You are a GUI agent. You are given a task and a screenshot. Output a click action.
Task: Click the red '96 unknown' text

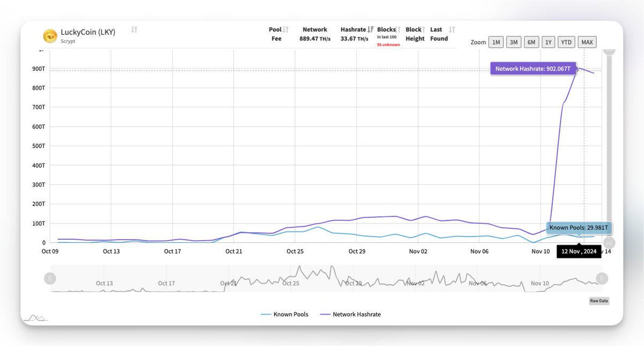coord(388,45)
